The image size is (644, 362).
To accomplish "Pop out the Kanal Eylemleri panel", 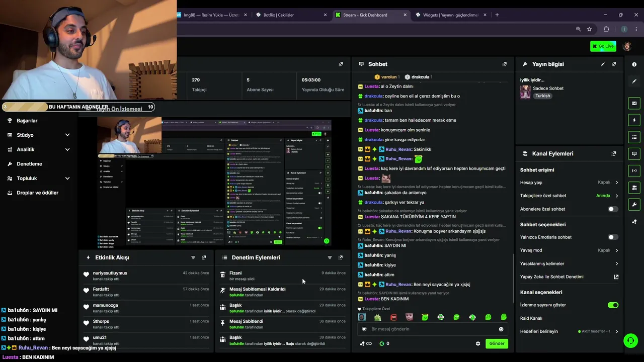I will pyautogui.click(x=614, y=154).
